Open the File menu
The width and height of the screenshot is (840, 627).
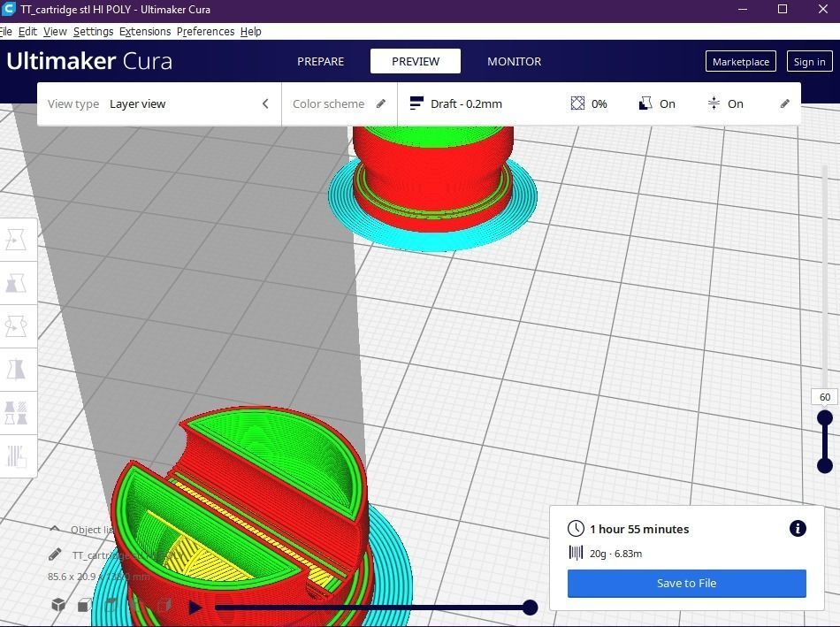(x=6, y=32)
